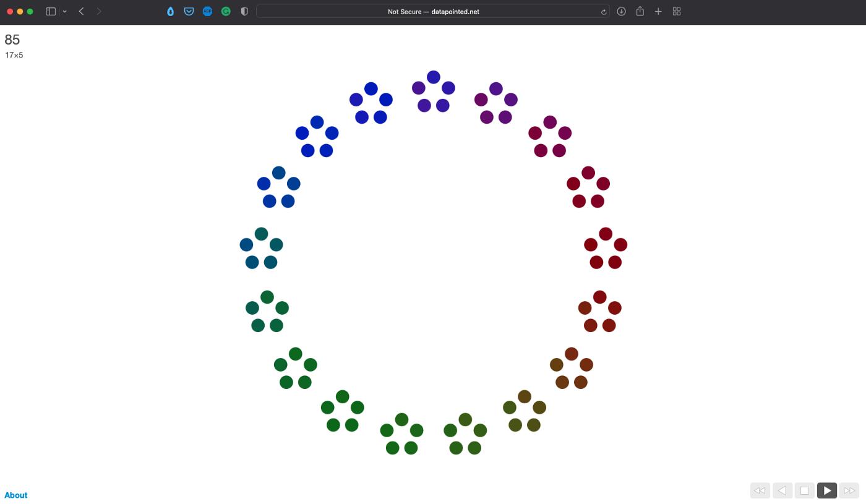Toggle the Safari sidebar
The width and height of the screenshot is (866, 504).
click(51, 11)
